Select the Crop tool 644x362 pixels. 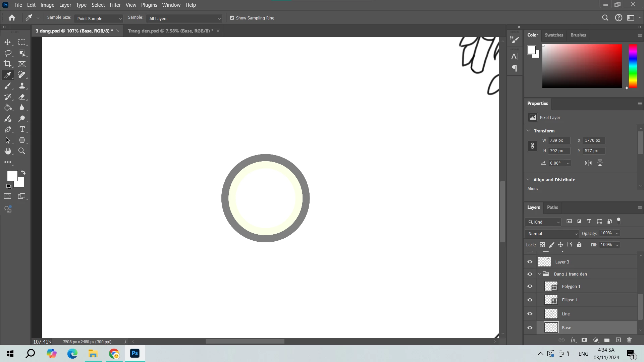tap(7, 64)
